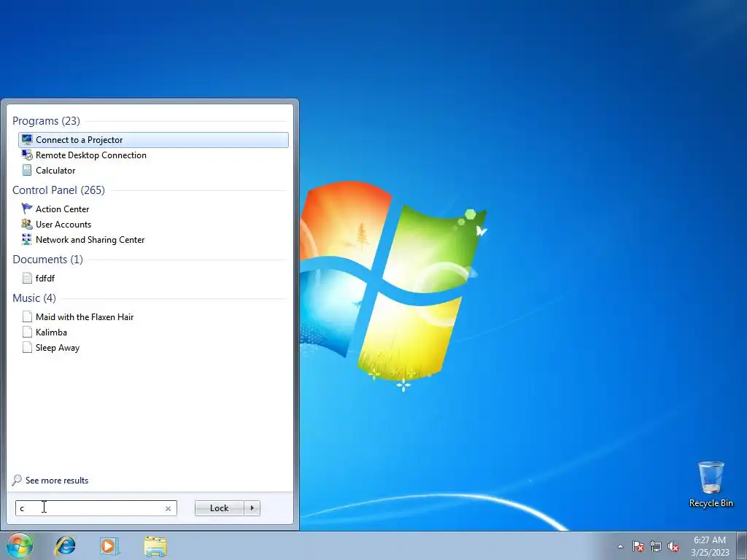Open Network and Sharing Center icon
Image resolution: width=747 pixels, height=560 pixels.
tap(27, 239)
